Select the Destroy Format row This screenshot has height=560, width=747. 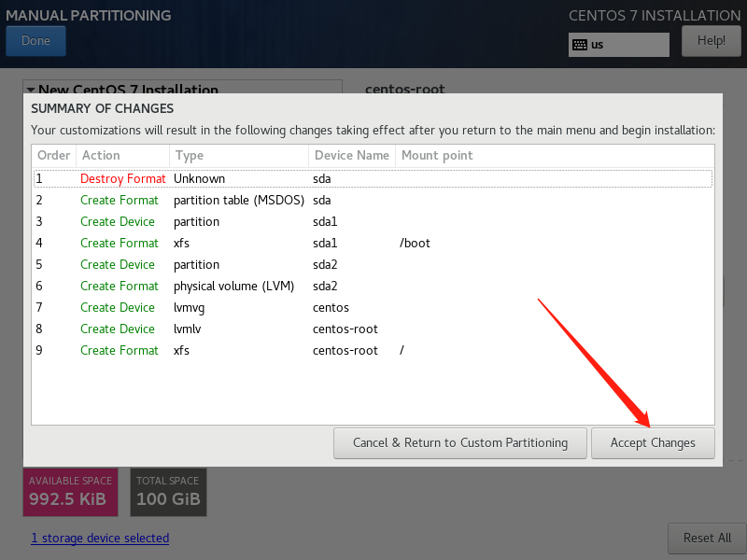[373, 179]
